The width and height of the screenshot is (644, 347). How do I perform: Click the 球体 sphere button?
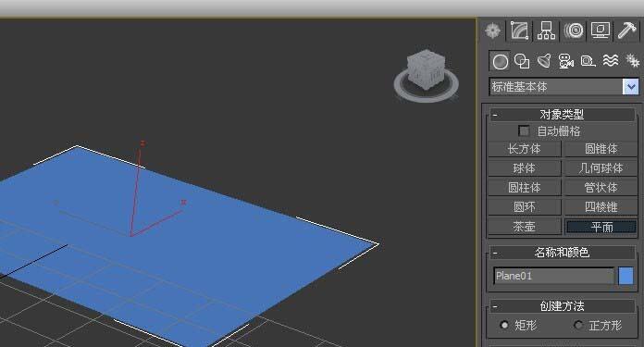[x=524, y=168]
